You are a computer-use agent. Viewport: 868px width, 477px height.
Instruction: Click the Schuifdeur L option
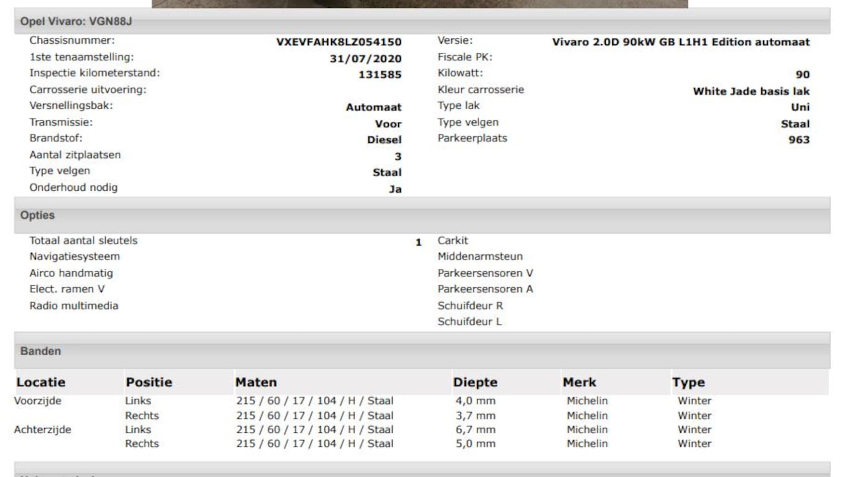click(x=470, y=321)
